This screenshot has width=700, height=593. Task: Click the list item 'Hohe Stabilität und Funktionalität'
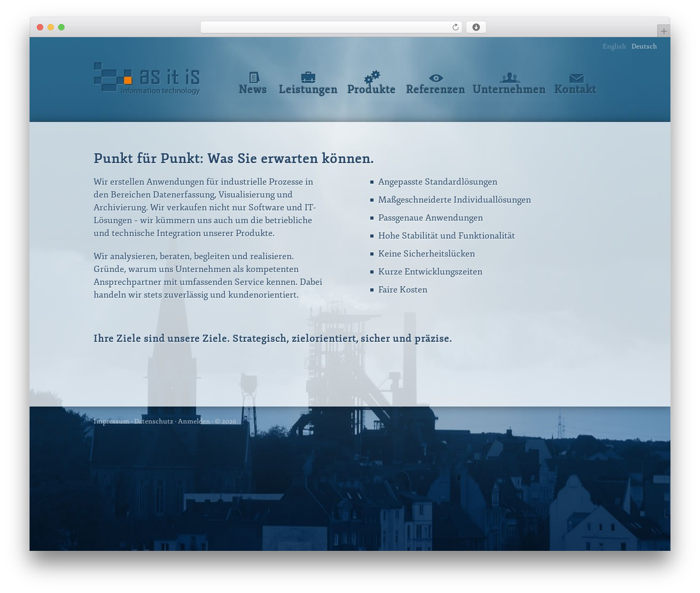tap(446, 236)
